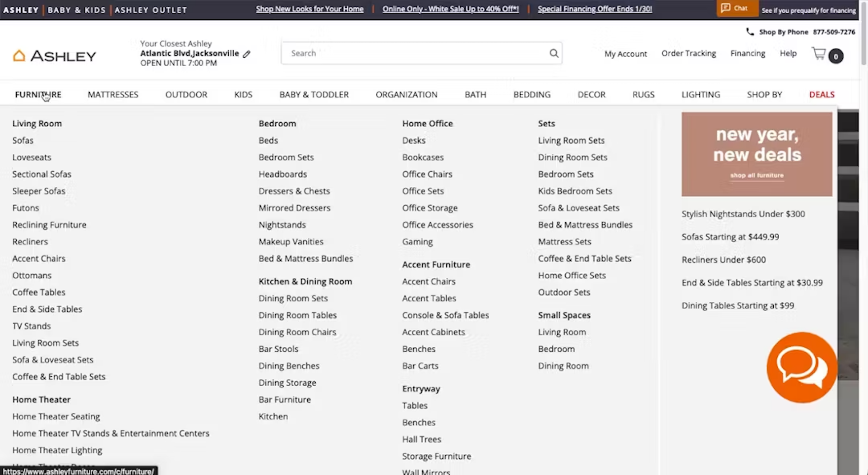
Task: Click the Shop By Phone handset icon
Action: 750,32
